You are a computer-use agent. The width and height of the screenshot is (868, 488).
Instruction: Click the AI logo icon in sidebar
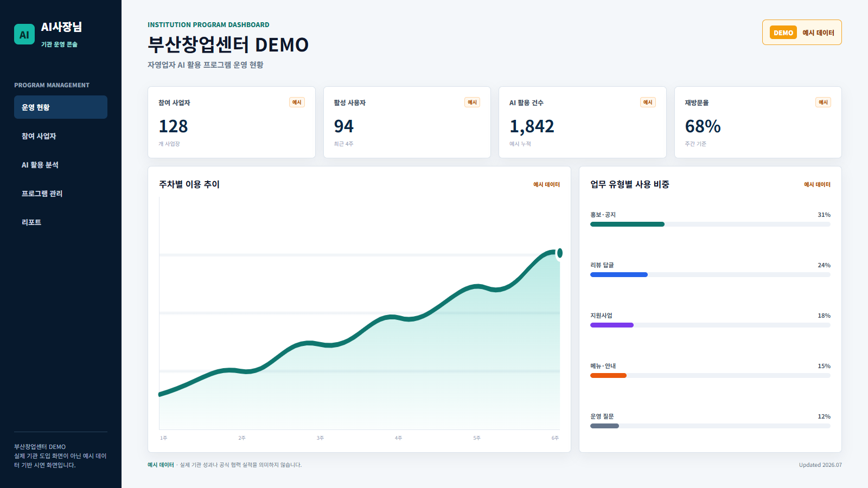click(24, 34)
